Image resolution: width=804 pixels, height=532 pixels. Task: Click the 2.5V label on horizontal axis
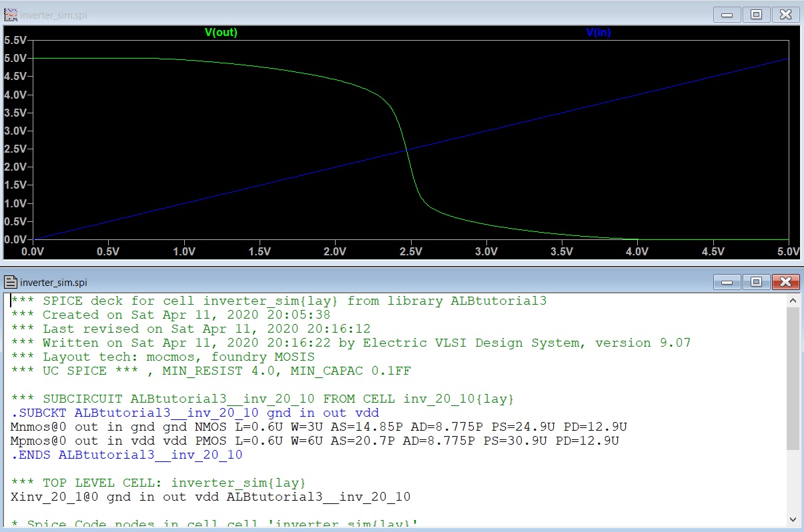tap(410, 251)
